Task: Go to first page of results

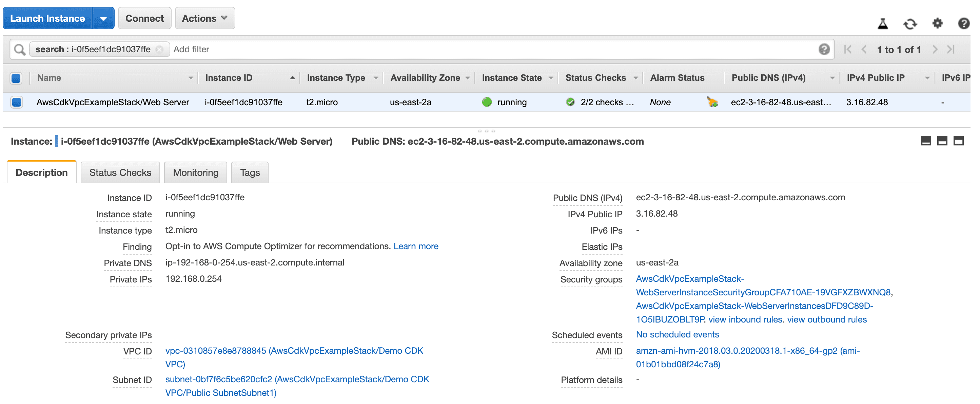Action: tap(847, 50)
